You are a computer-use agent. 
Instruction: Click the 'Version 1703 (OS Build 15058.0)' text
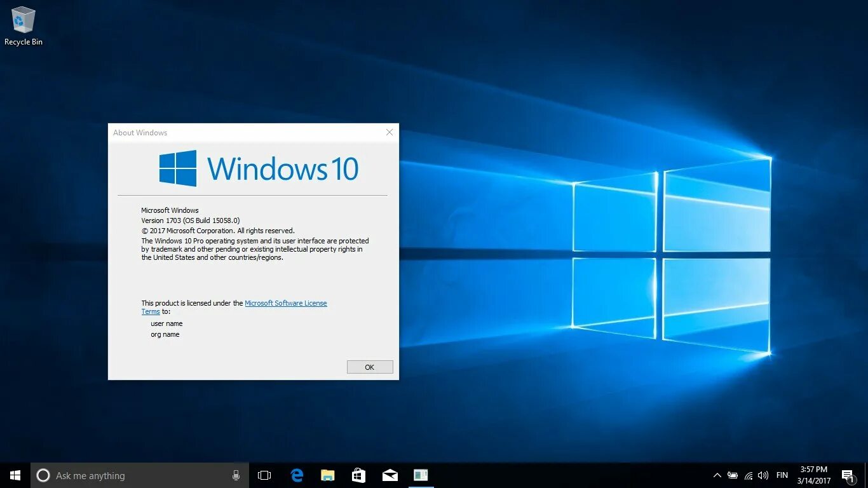[191, 220]
